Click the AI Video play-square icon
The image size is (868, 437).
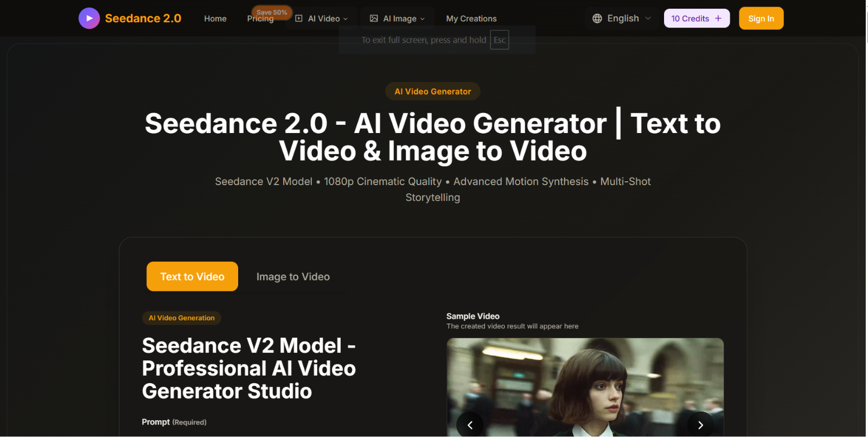(x=299, y=18)
